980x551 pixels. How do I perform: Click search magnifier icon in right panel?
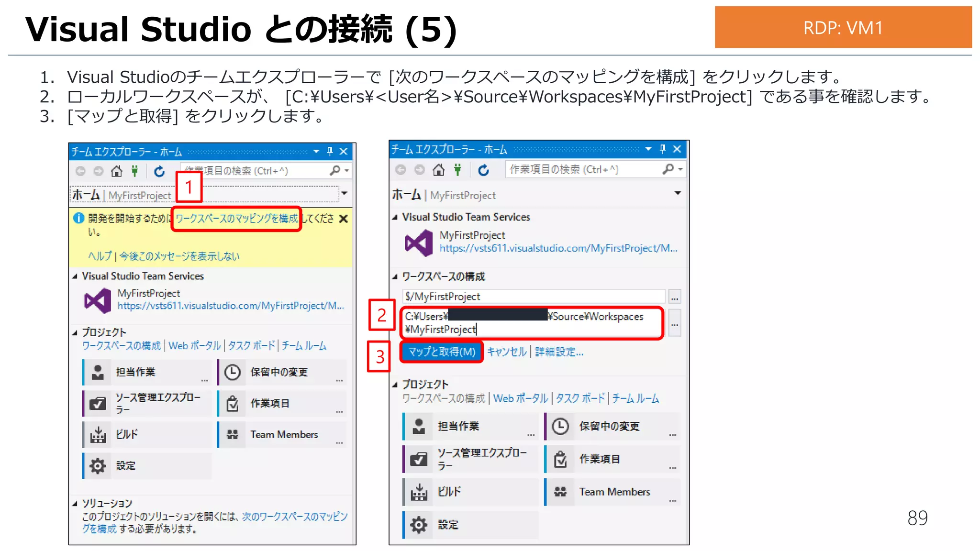[668, 169]
